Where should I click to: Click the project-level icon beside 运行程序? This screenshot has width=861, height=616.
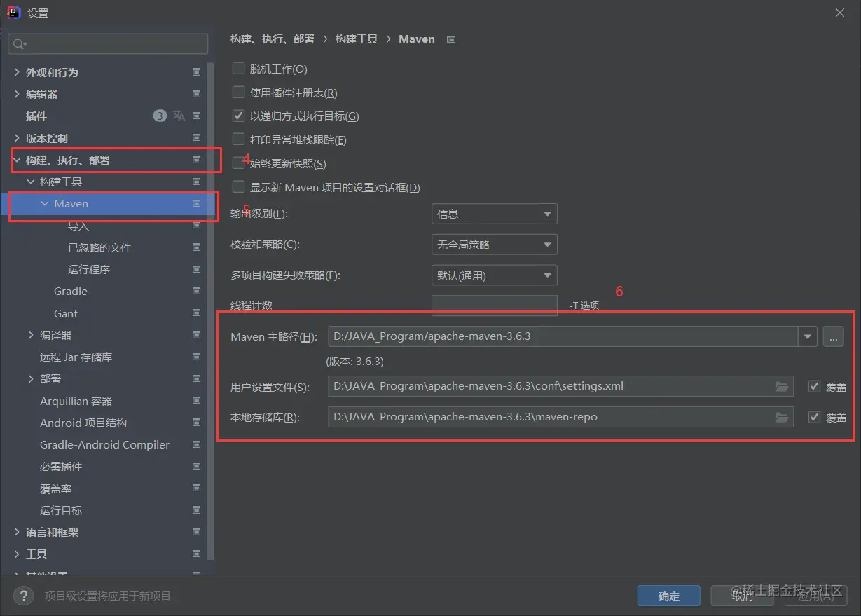(x=197, y=269)
